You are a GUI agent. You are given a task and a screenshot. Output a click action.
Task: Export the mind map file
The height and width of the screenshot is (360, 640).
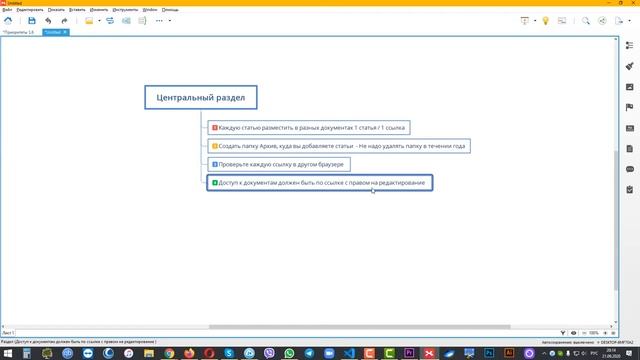click(x=619, y=20)
